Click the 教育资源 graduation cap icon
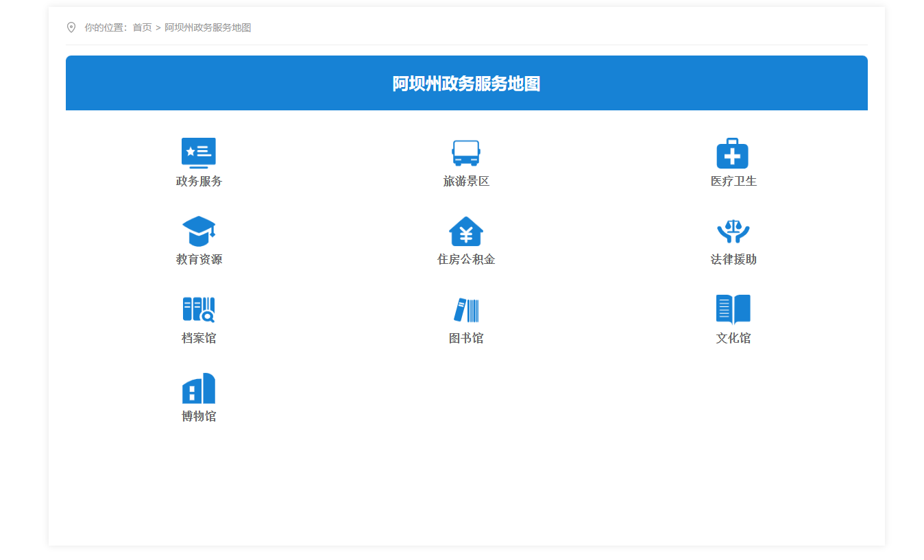The image size is (924, 560). (x=199, y=232)
